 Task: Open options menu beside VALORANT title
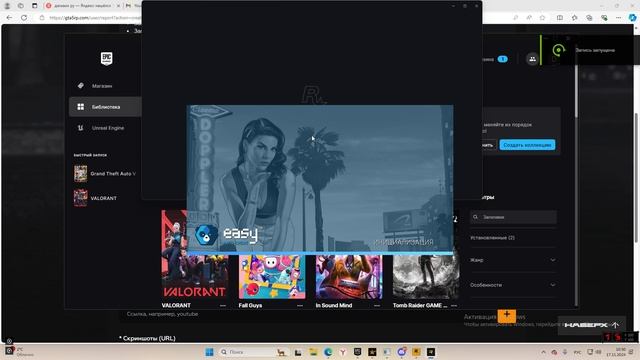point(223,306)
